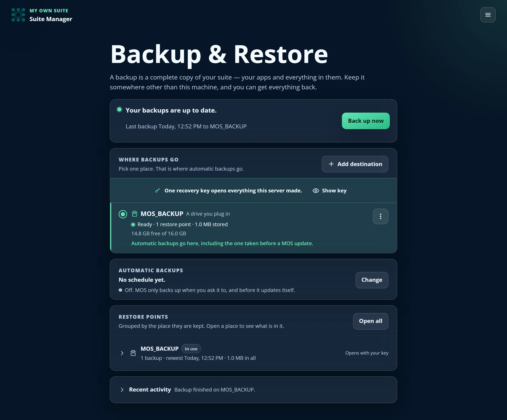
Task: Click the My Own Suite logo icon
Action: [18, 15]
